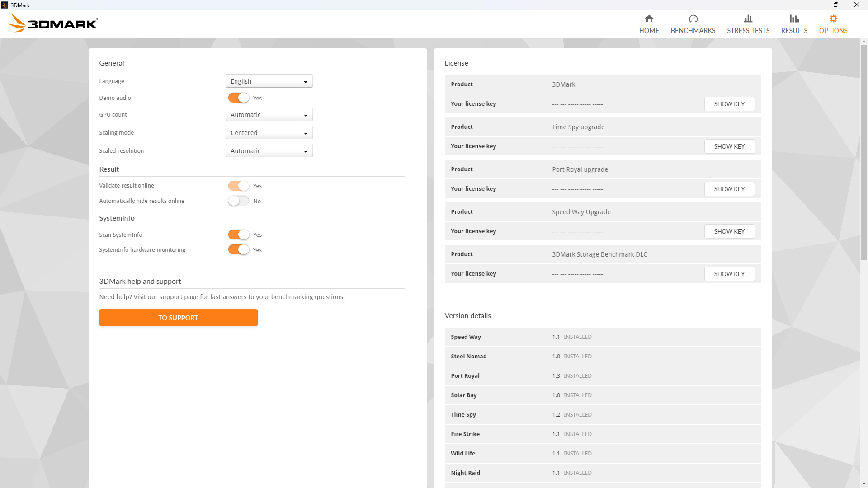Toggle Demo audio switch off
Screen dimensions: 868x488
(x=238, y=98)
